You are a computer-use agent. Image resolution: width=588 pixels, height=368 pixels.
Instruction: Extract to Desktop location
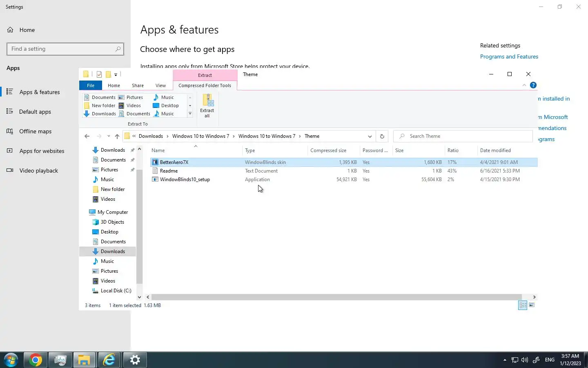(166, 105)
